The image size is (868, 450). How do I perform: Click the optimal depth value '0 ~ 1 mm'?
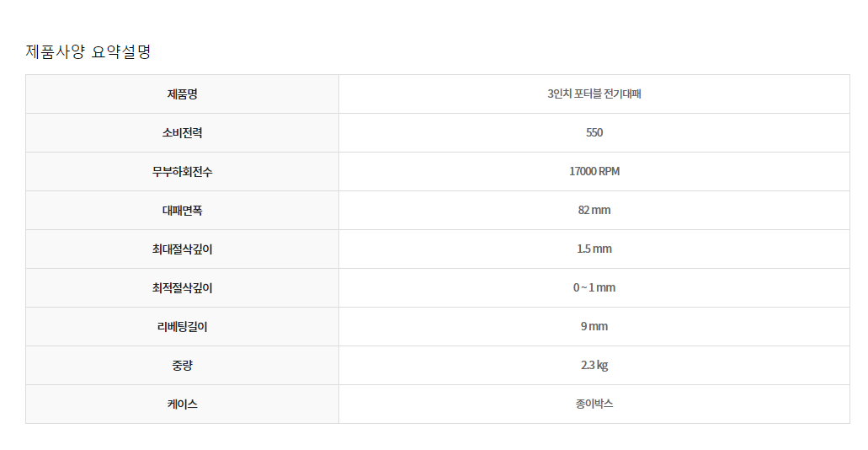[x=594, y=288]
